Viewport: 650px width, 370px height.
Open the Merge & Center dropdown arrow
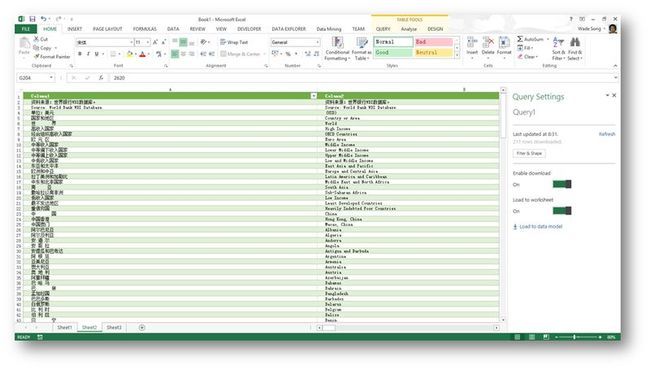pos(264,54)
